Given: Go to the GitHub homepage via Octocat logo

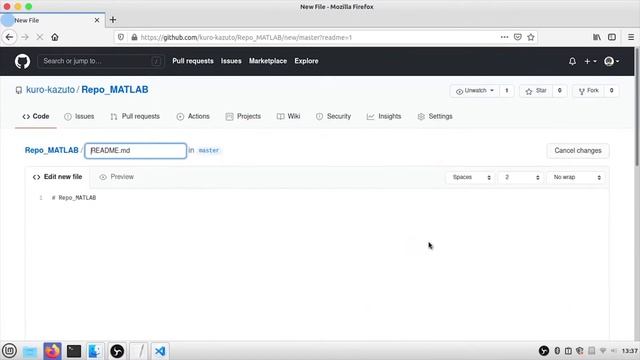Looking at the screenshot, I should [22, 61].
